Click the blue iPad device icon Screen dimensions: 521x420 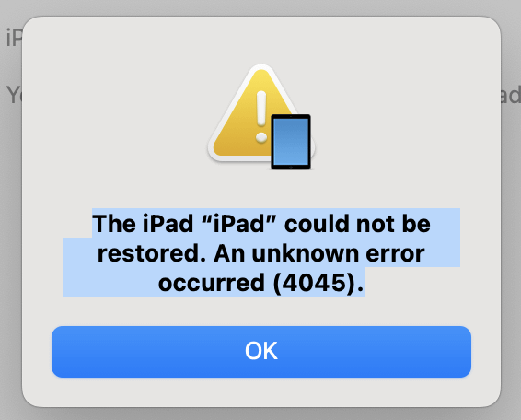click(x=291, y=142)
